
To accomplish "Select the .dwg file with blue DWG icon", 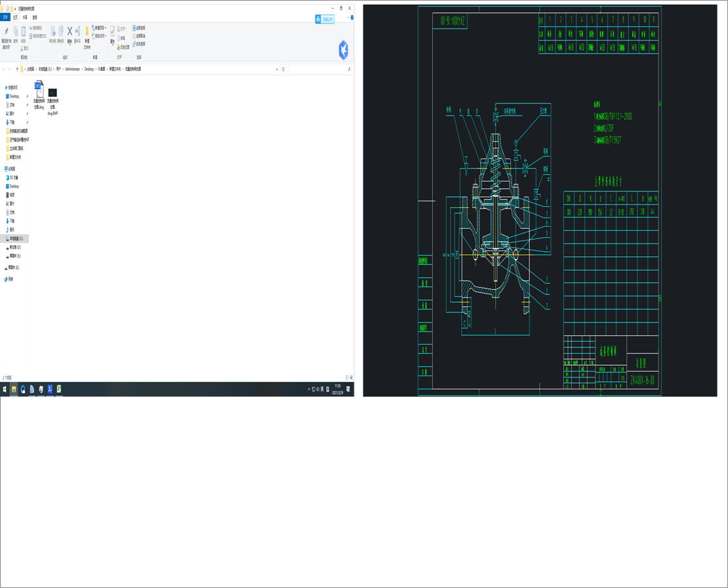I will [x=39, y=90].
